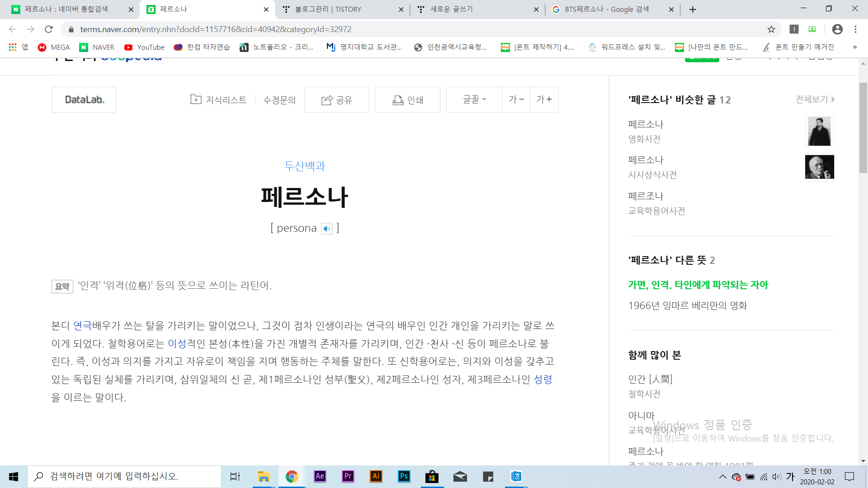Click the browser forward arrow

30,29
